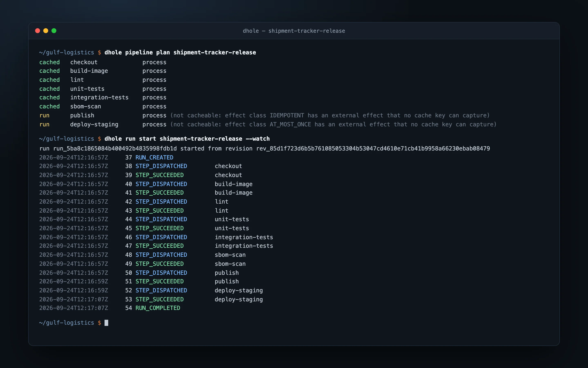
Task: Click the run id 'run_5ba8c1865084b400492b4835998fdb1d'
Action: (x=115, y=148)
